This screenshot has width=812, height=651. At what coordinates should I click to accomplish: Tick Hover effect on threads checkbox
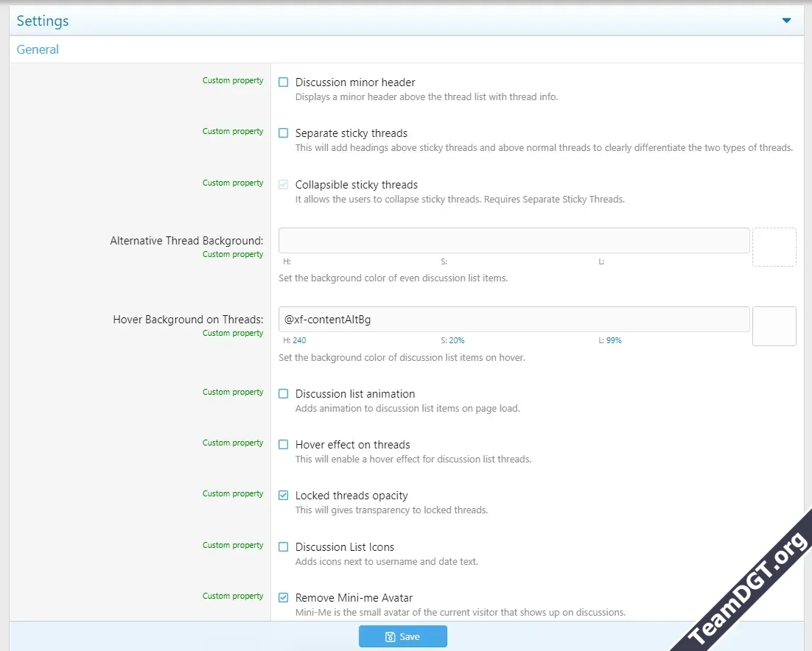click(x=284, y=445)
